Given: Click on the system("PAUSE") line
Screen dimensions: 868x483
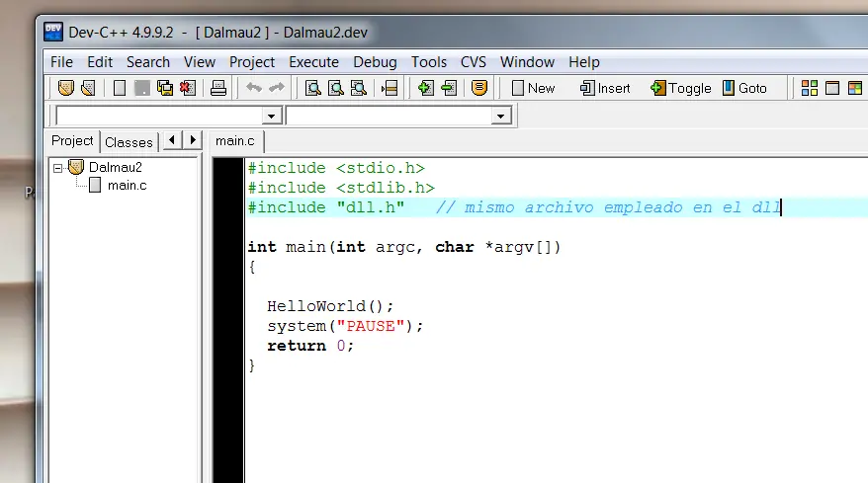Looking at the screenshot, I should (345, 326).
